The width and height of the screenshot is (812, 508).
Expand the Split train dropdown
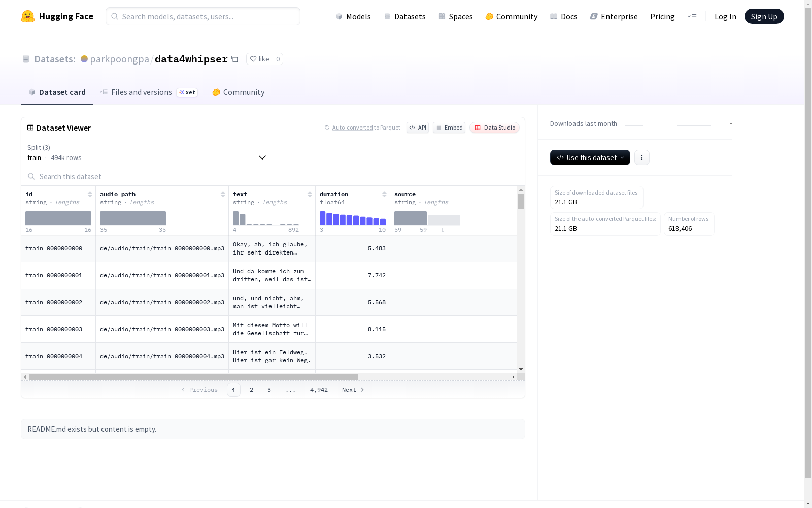click(147, 152)
